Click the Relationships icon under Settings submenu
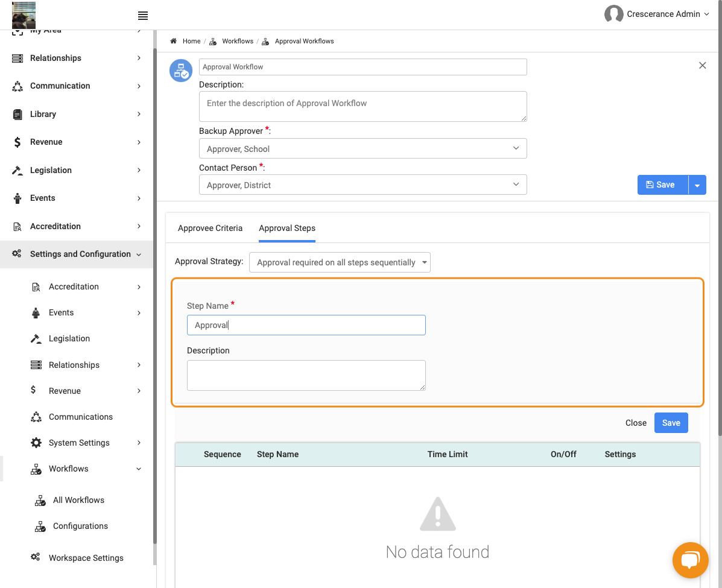 [36, 365]
